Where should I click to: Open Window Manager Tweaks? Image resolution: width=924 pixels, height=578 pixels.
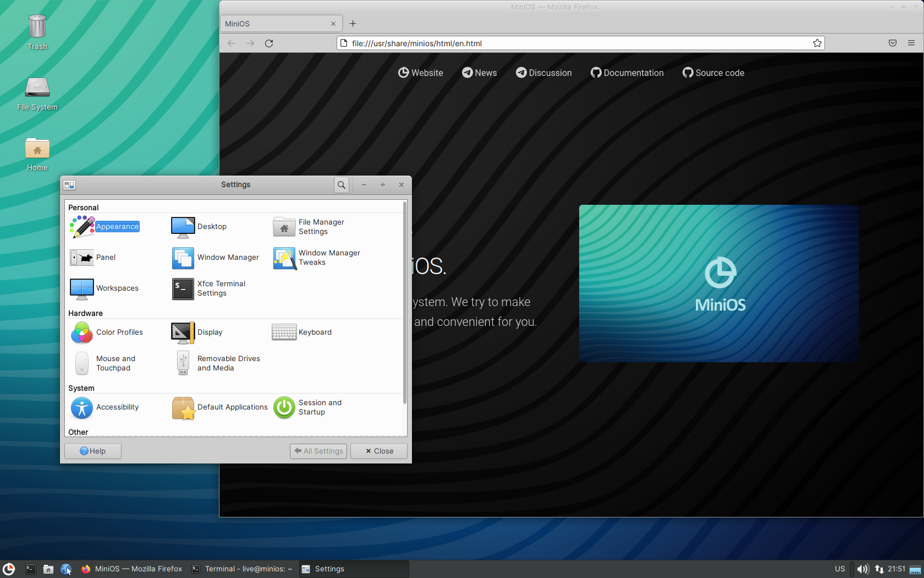coord(316,258)
